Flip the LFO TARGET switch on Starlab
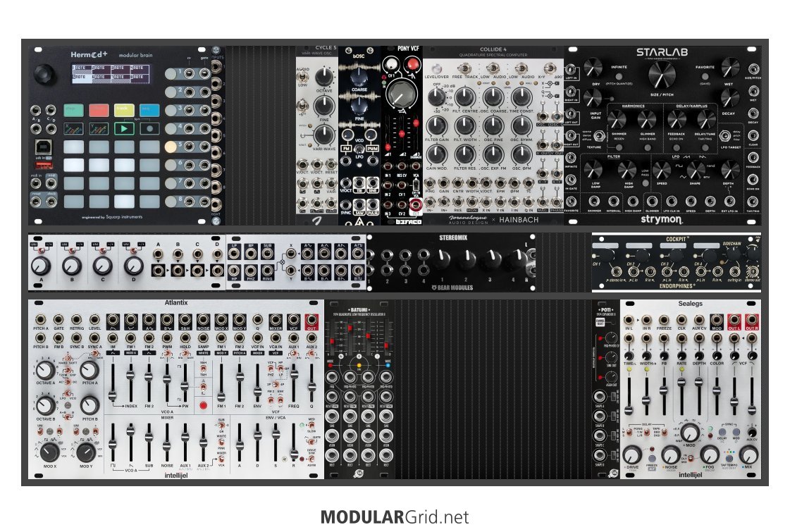The width and height of the screenshot is (790, 532). point(724,136)
